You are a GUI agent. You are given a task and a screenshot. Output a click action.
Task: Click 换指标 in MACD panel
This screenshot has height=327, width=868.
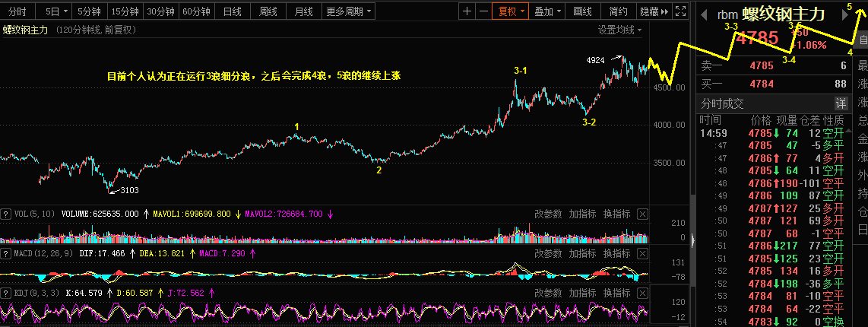tap(616, 253)
